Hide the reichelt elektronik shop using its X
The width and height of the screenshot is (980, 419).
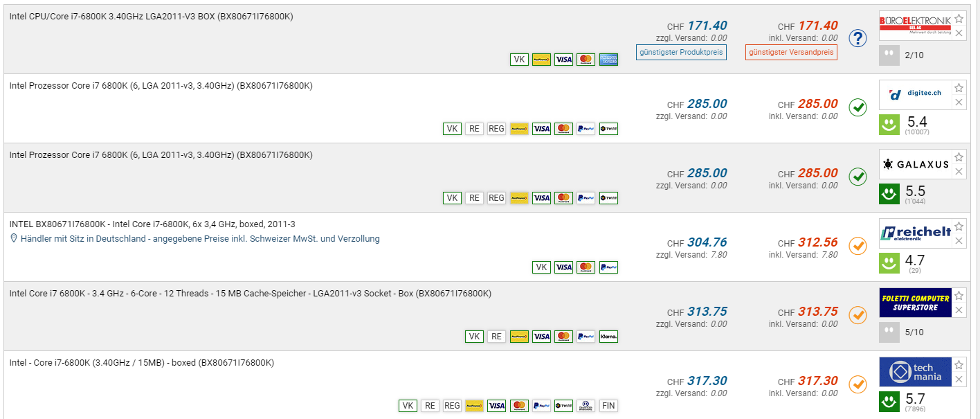959,241
